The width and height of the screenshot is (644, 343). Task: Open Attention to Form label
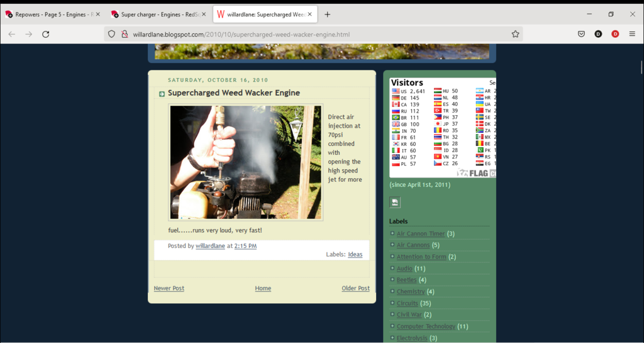(421, 257)
